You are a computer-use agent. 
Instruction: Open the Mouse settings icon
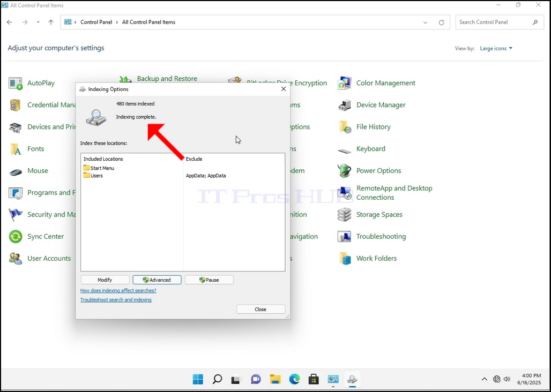coord(16,171)
